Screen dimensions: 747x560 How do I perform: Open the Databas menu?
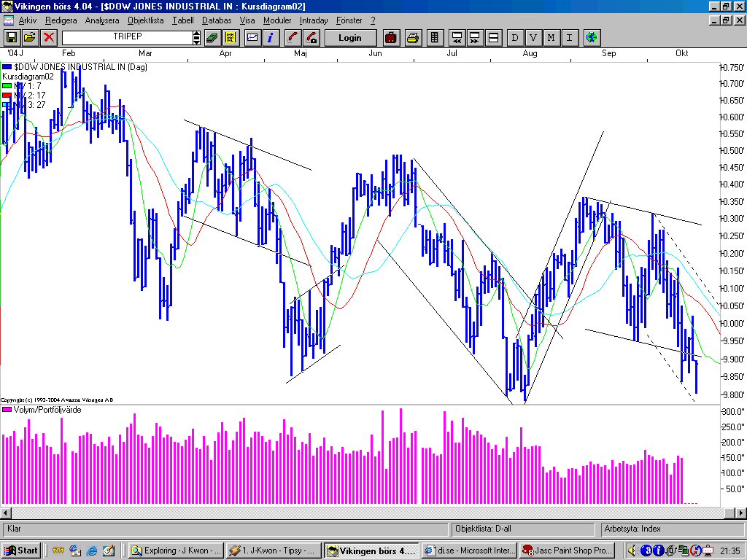click(x=217, y=20)
